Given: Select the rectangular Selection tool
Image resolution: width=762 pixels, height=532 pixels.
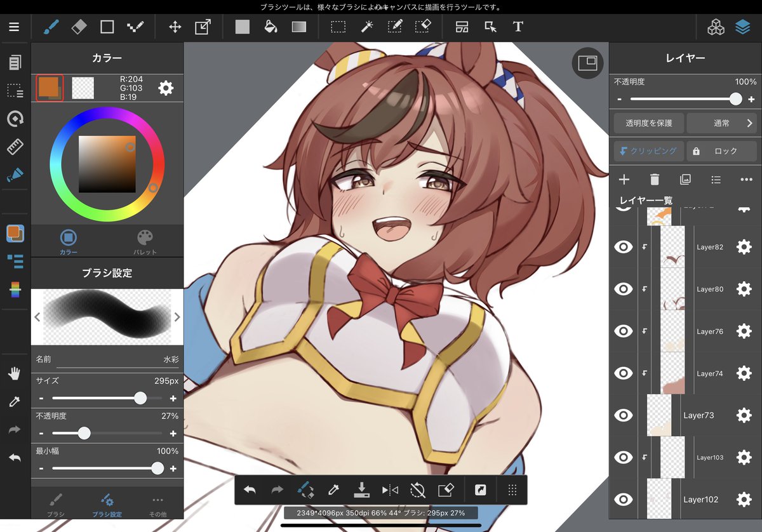Looking at the screenshot, I should pos(338,27).
